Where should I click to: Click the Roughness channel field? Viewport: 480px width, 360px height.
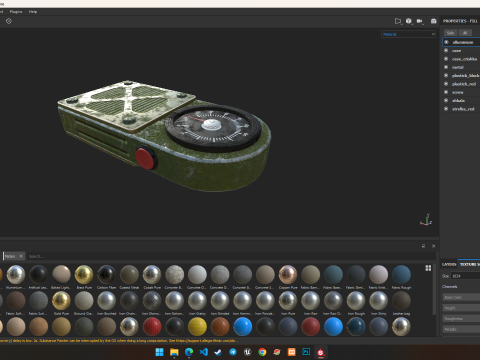click(461, 318)
